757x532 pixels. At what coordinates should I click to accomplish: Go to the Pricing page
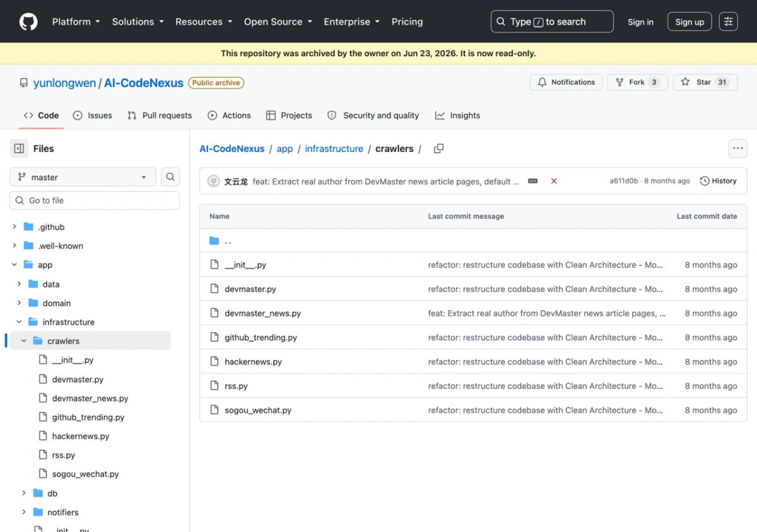pos(407,21)
